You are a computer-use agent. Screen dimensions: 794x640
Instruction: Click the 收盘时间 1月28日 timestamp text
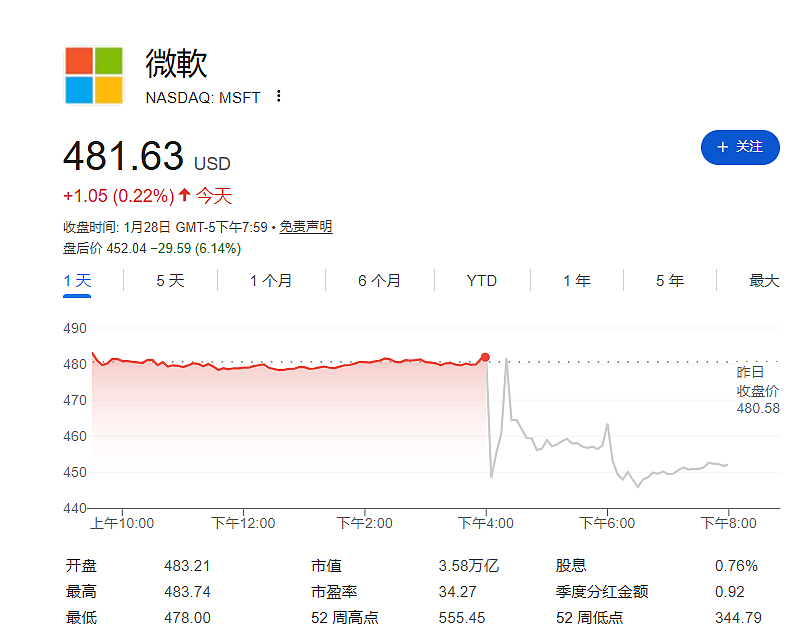point(165,227)
